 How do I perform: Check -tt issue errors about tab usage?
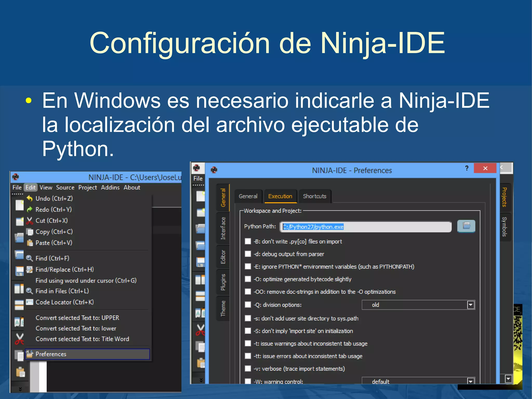248,356
